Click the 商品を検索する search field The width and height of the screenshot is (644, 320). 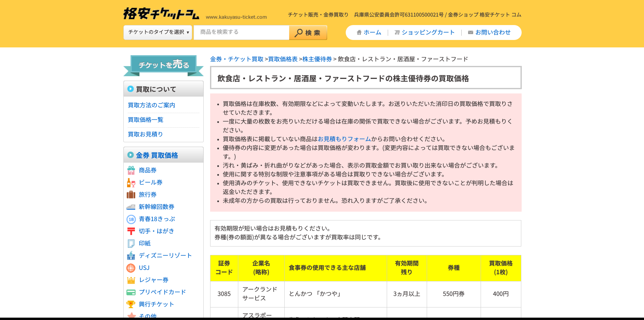tap(241, 33)
